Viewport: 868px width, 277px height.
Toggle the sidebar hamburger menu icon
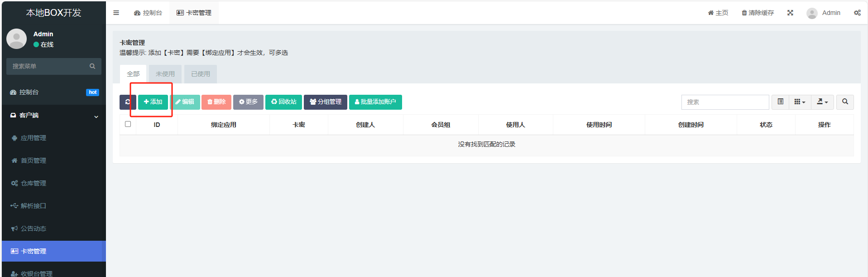click(x=116, y=13)
